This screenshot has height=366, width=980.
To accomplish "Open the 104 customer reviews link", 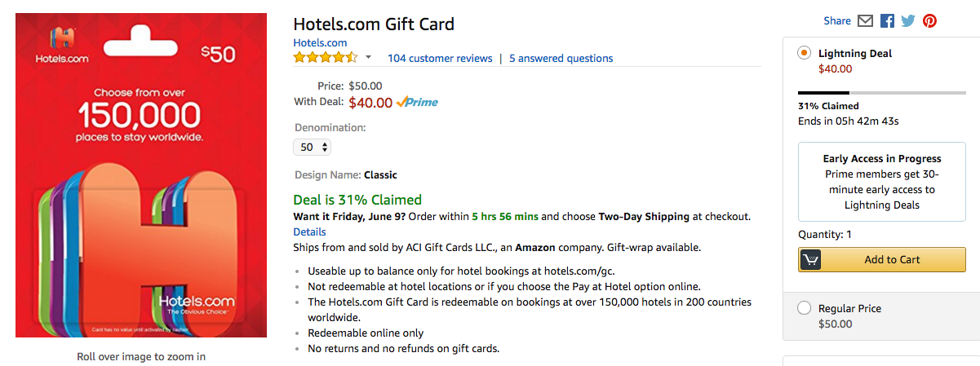I will click(440, 59).
